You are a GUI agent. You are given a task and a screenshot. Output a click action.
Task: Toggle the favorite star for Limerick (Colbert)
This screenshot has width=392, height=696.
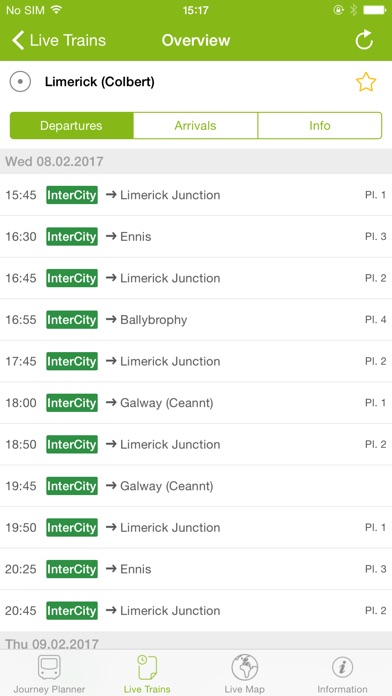pyautogui.click(x=366, y=83)
